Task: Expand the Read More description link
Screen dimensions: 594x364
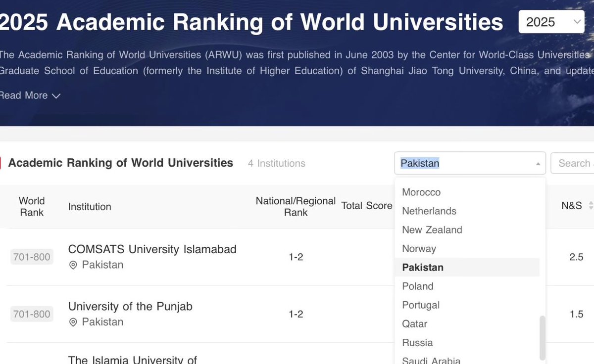Action: [x=30, y=95]
